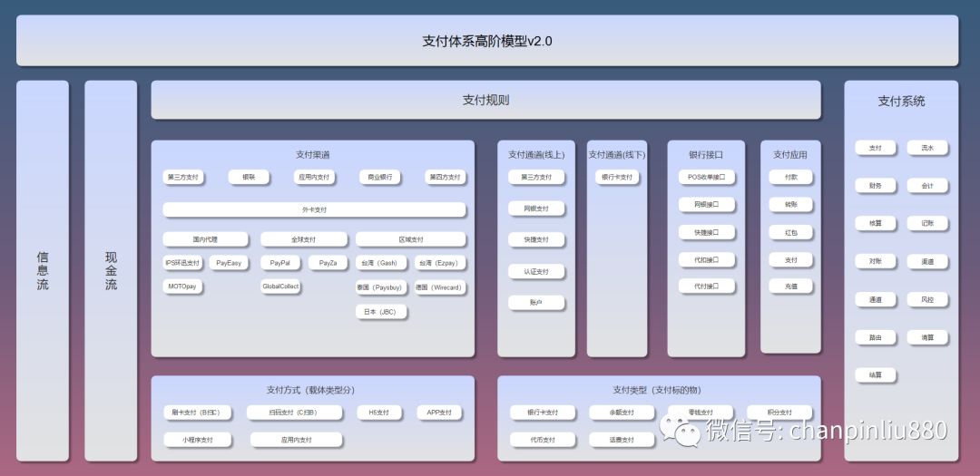This screenshot has height=476, width=980.
Task: Click the 快捷支付 box
Action: coord(536,239)
